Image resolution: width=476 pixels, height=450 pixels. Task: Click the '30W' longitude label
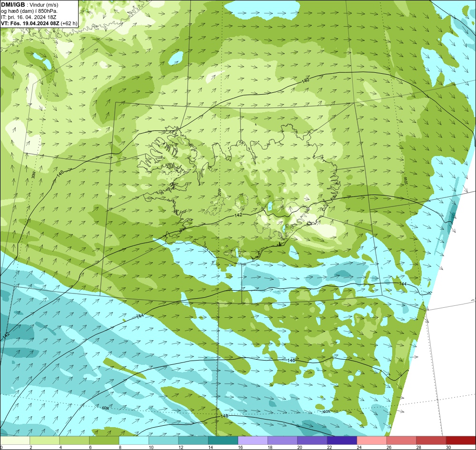click(x=33, y=175)
